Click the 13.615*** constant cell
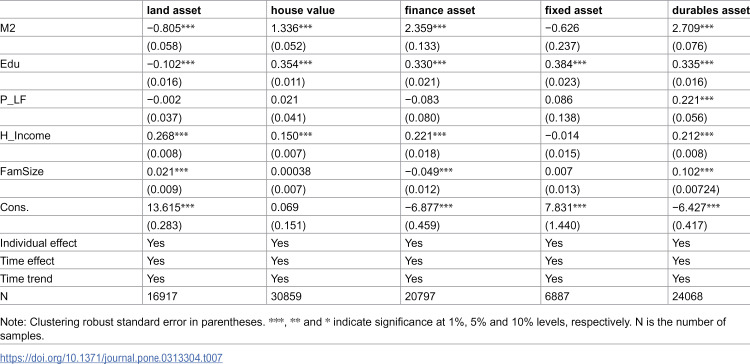 (x=167, y=207)
